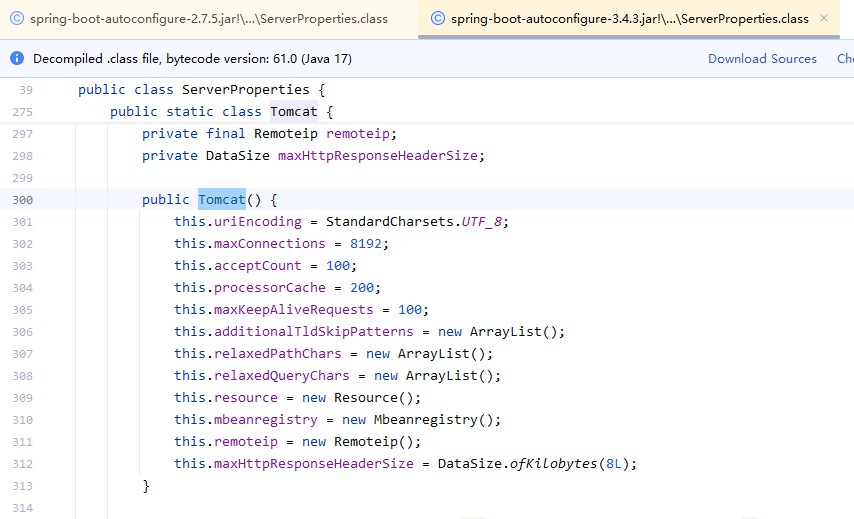
Task: Switch to spring-boot-autoconfigure-2.7.5.jar ServerProperties.class tab
Action: (209, 19)
